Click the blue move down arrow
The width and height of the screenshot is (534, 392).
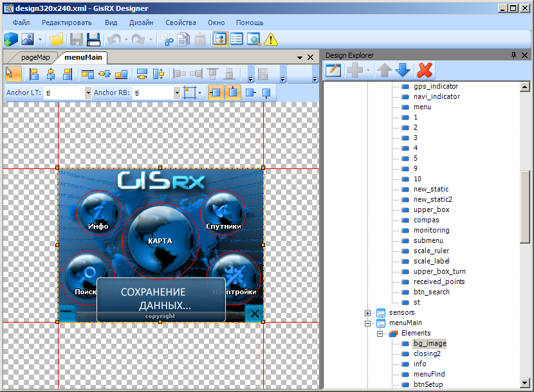click(x=403, y=71)
